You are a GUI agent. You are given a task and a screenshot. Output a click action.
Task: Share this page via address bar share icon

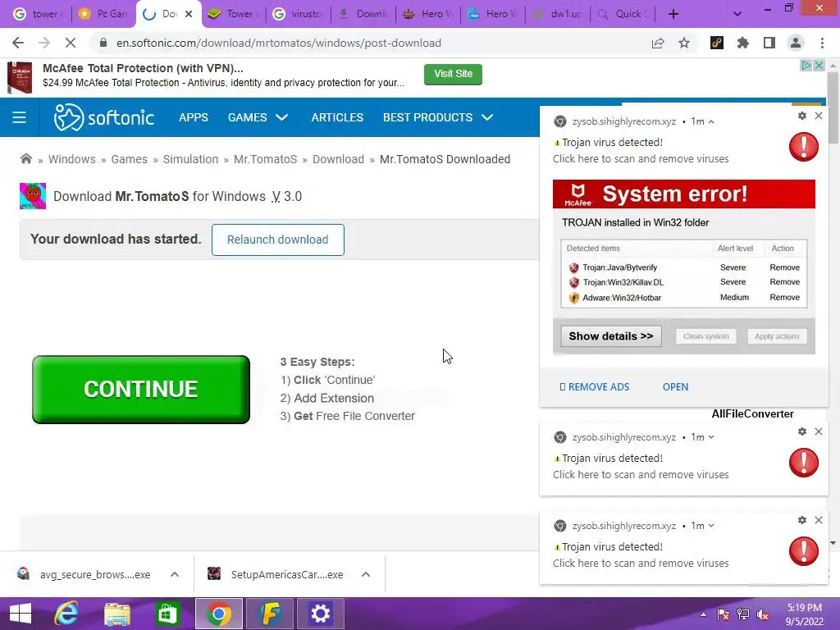tap(658, 43)
